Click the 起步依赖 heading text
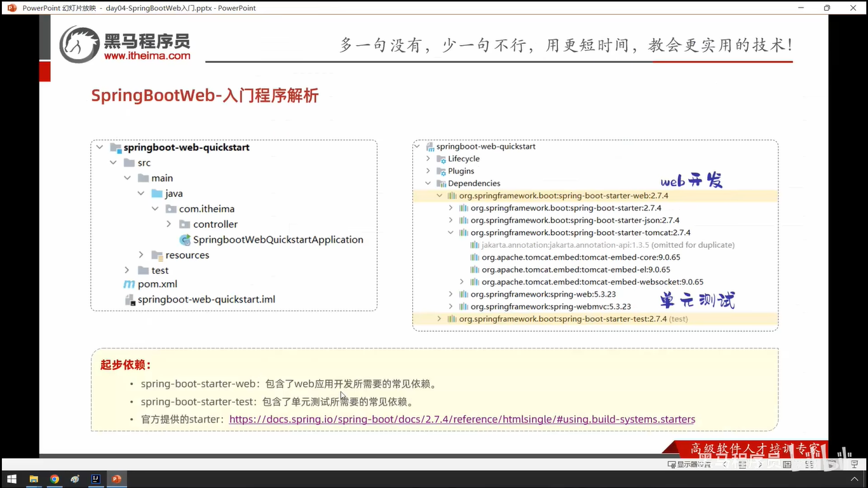The image size is (868, 488). [x=126, y=365]
